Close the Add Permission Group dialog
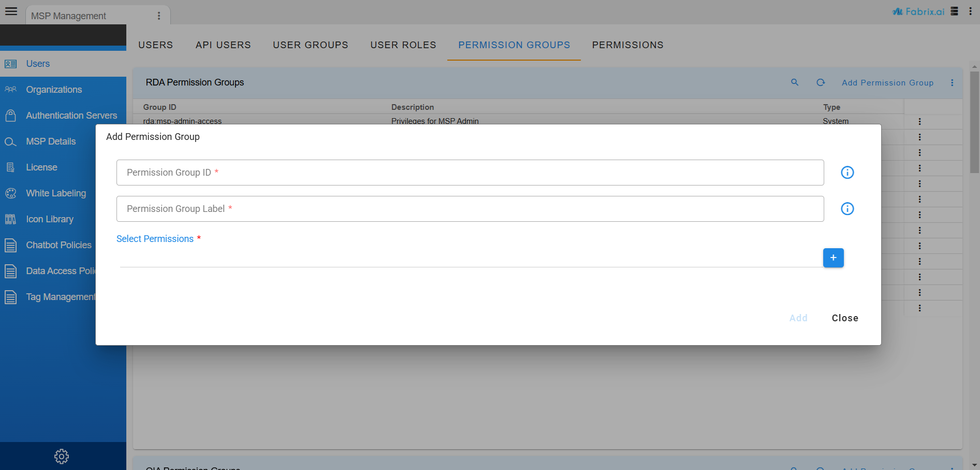This screenshot has width=980, height=470. pos(845,318)
